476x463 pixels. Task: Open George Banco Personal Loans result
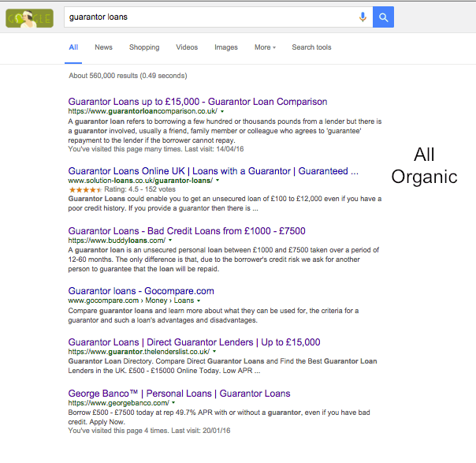pyautogui.click(x=179, y=394)
